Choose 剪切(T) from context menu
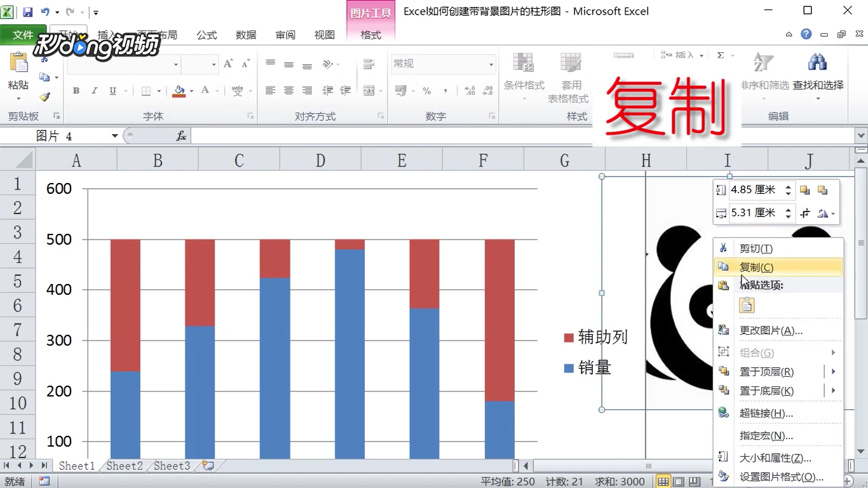 pyautogui.click(x=779, y=248)
